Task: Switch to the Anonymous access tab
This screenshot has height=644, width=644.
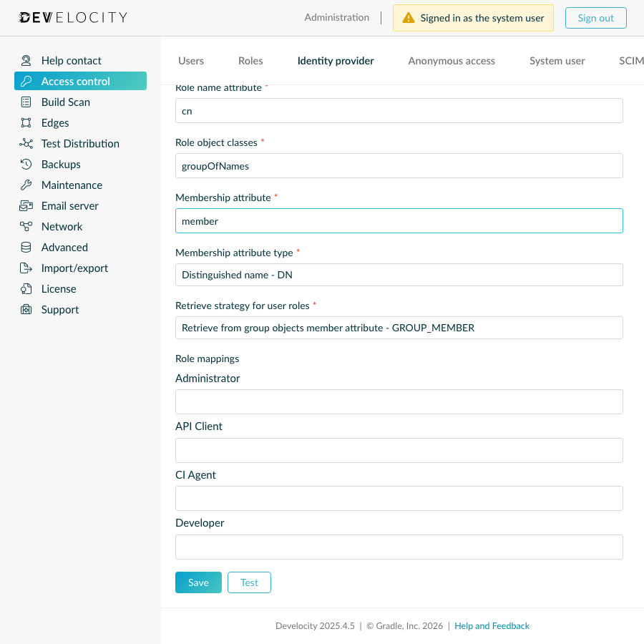Action: [x=451, y=61]
